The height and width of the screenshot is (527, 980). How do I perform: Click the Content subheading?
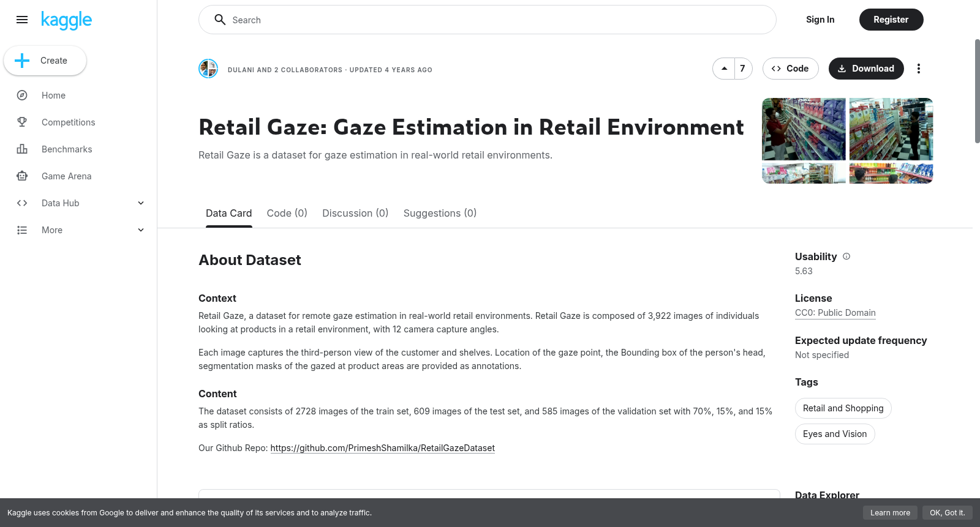pos(217,394)
